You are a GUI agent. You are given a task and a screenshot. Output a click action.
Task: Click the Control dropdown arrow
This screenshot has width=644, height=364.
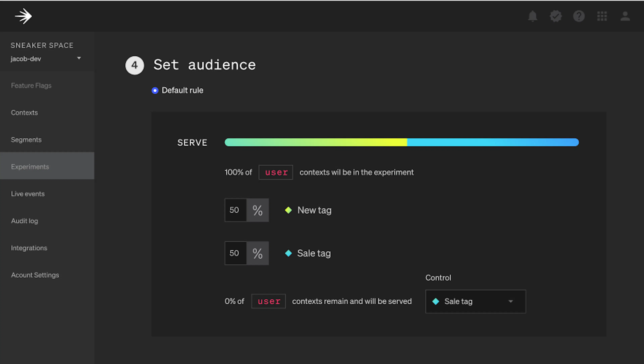tap(511, 301)
